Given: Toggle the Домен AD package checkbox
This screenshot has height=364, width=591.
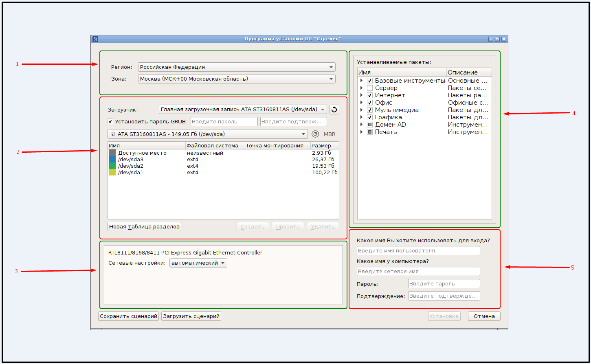Looking at the screenshot, I should tap(370, 125).
